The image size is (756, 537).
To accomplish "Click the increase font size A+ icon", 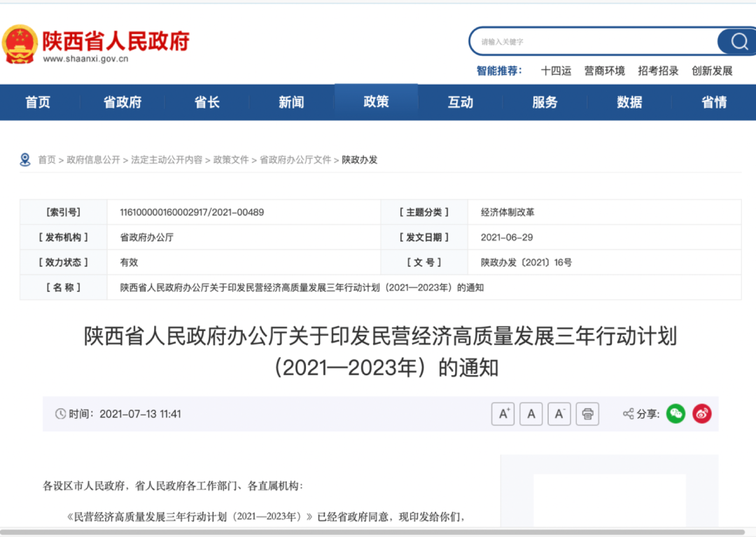I will coord(503,414).
